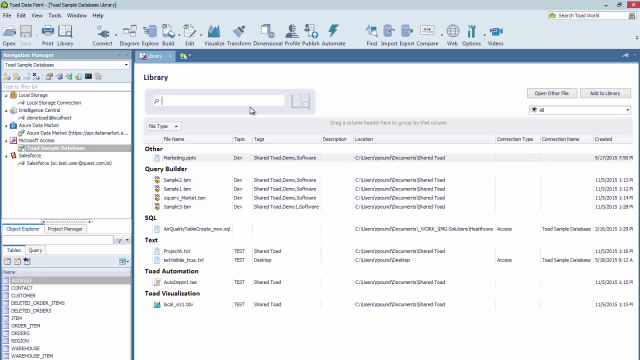Collapse the Azure Data Market tree node

6,126
